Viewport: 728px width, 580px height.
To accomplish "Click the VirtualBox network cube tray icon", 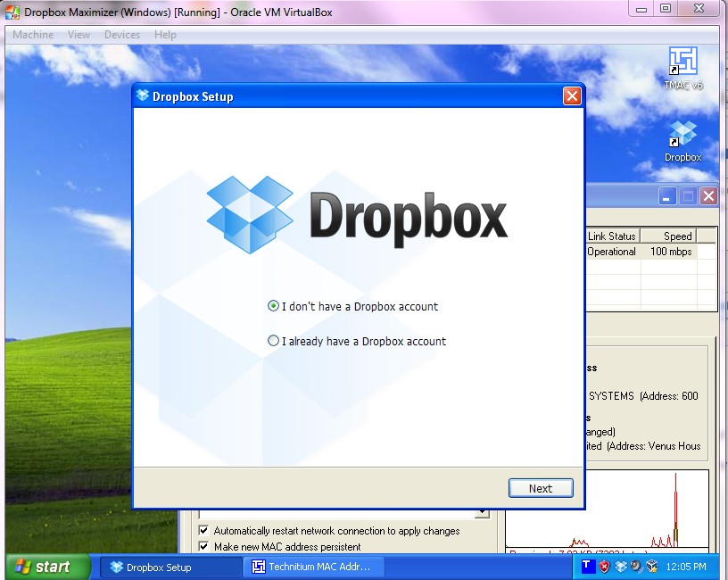I will tap(651, 567).
